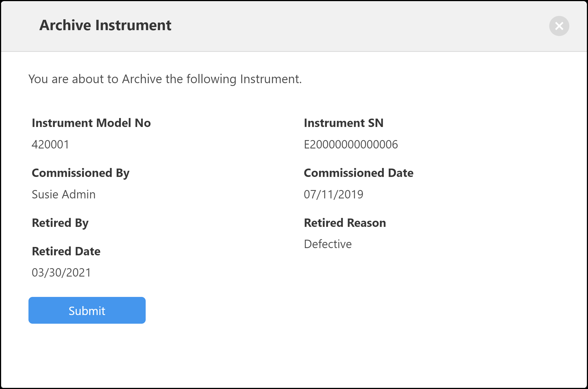Close the Archive Instrument dialog
This screenshot has width=588, height=389.
pyautogui.click(x=559, y=26)
